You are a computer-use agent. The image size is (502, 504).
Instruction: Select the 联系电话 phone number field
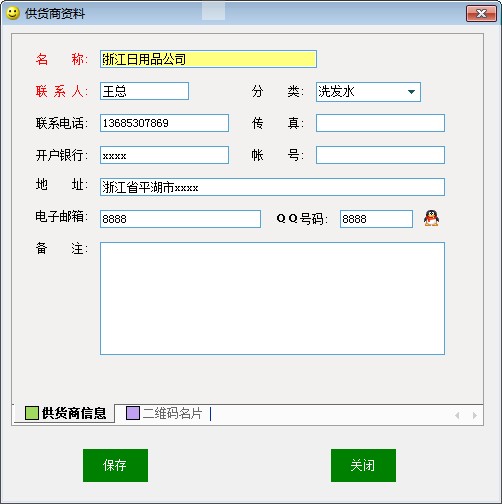coord(164,123)
